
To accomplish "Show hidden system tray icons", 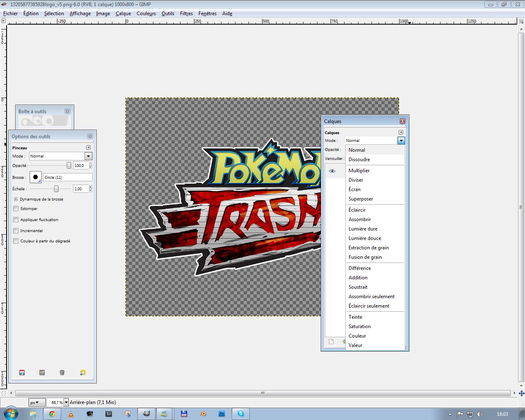I will [450, 414].
